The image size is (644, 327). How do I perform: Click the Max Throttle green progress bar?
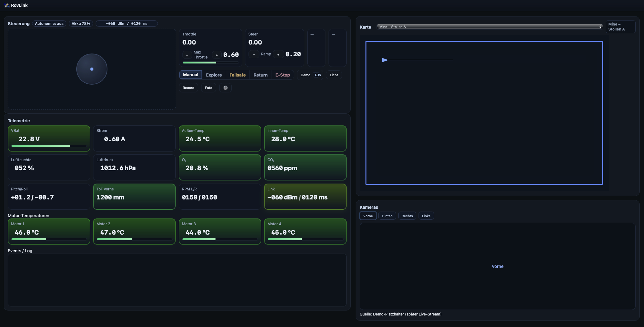200,63
